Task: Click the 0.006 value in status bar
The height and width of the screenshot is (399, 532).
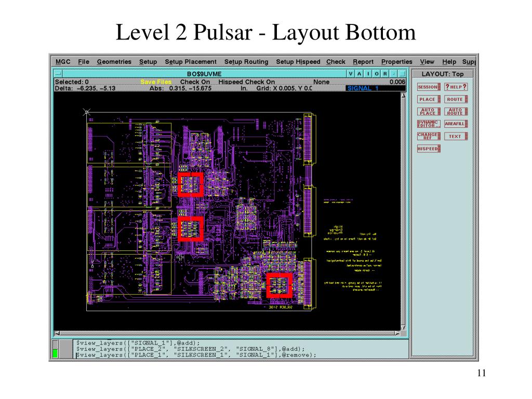Action: click(x=397, y=82)
